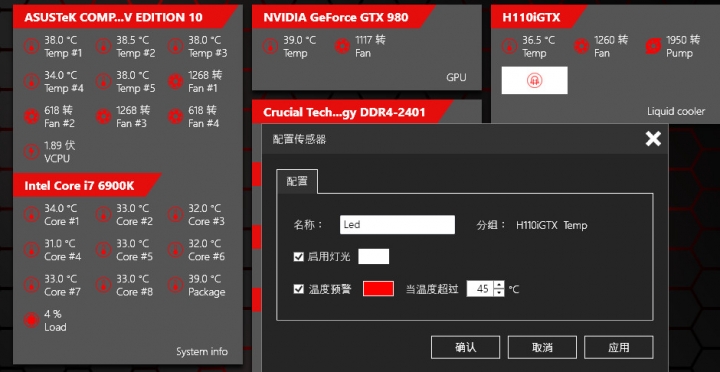Click the Temp #5 thermometer icon
This screenshot has height=372, width=720.
tap(103, 81)
